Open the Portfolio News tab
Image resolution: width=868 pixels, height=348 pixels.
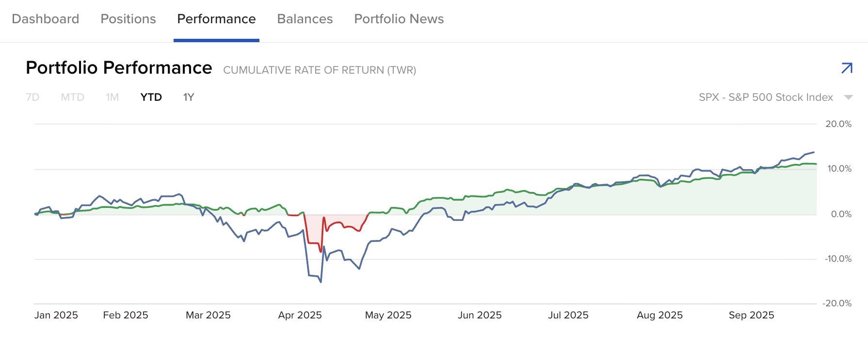(399, 19)
